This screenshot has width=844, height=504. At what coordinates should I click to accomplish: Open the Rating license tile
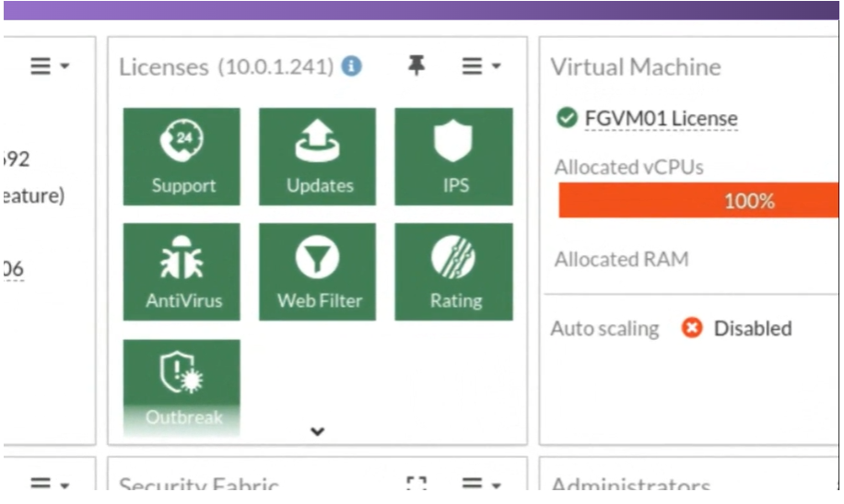coord(453,272)
